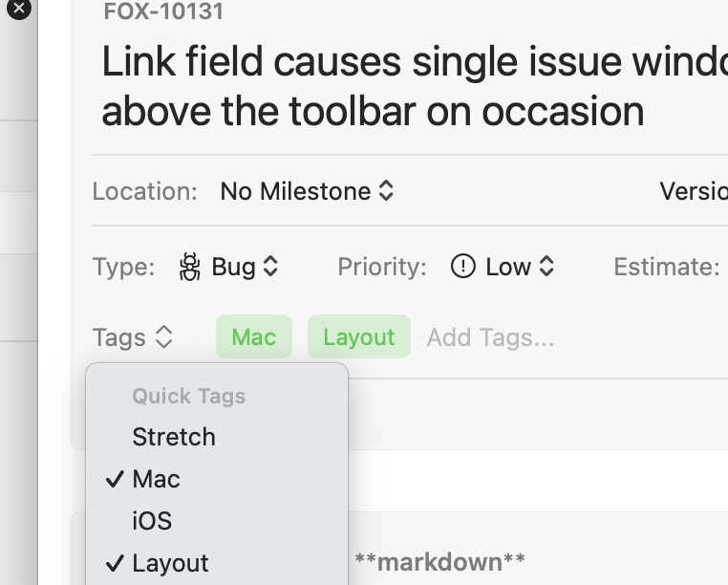
Task: Click the Layout checkmark in Quick Tags
Action: (115, 563)
